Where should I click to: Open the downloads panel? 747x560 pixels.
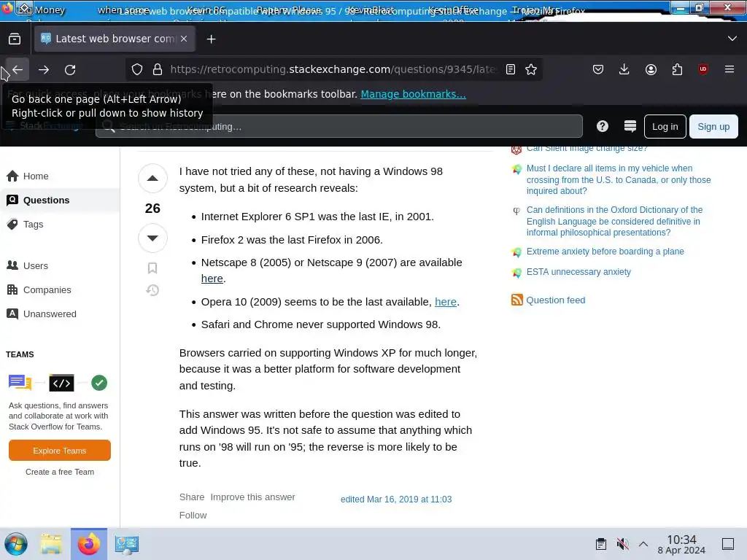point(624,69)
